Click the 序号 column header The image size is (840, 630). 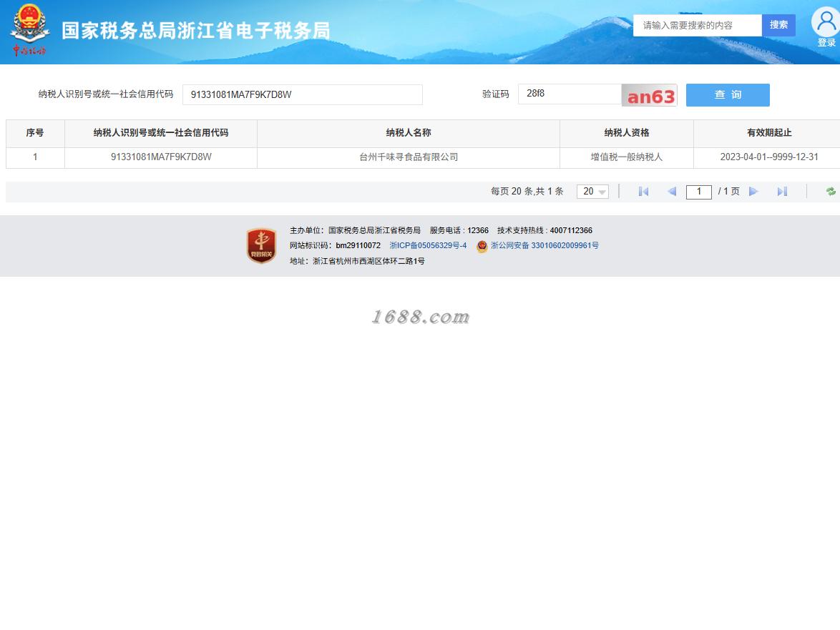click(35, 133)
